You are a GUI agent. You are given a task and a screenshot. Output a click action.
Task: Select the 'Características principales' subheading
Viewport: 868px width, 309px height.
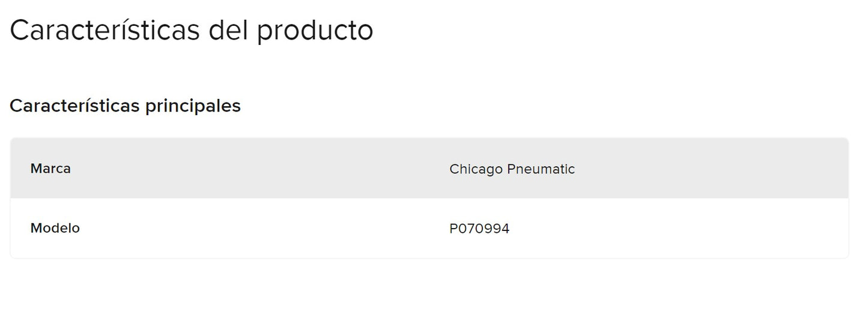(125, 106)
